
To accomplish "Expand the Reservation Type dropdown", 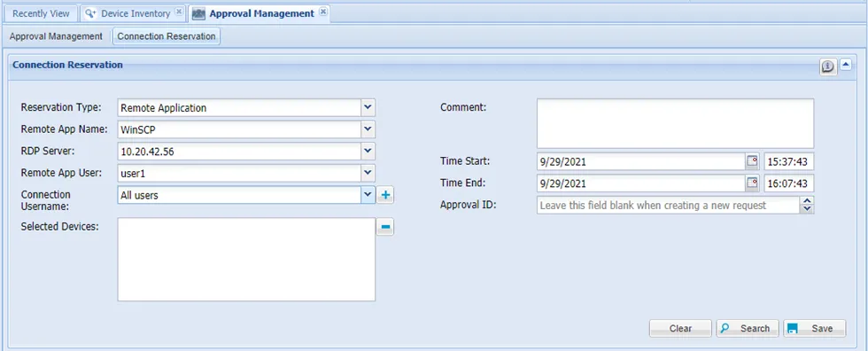I will coord(368,107).
